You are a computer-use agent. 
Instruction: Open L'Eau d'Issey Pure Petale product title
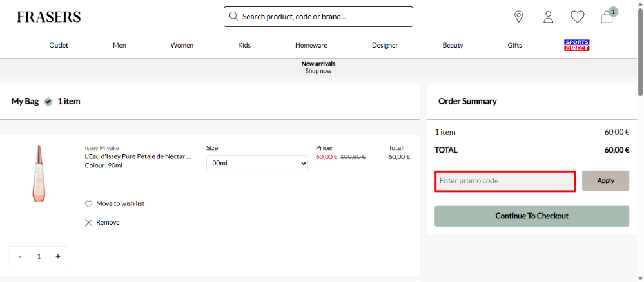pos(138,156)
